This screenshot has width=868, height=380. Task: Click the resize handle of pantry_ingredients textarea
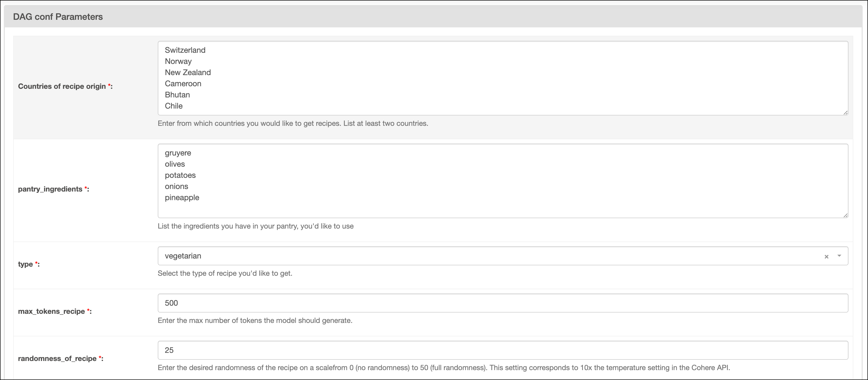pyautogui.click(x=846, y=216)
